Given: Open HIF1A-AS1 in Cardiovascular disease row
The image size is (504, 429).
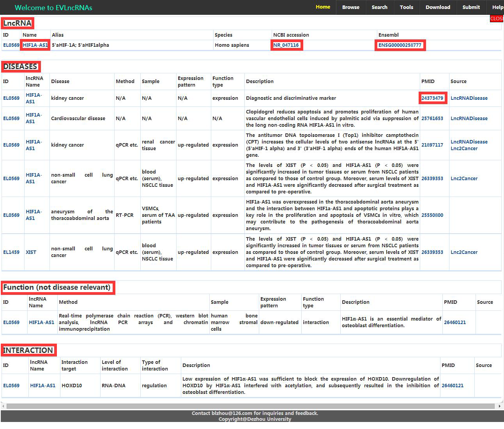Looking at the screenshot, I should (x=34, y=118).
